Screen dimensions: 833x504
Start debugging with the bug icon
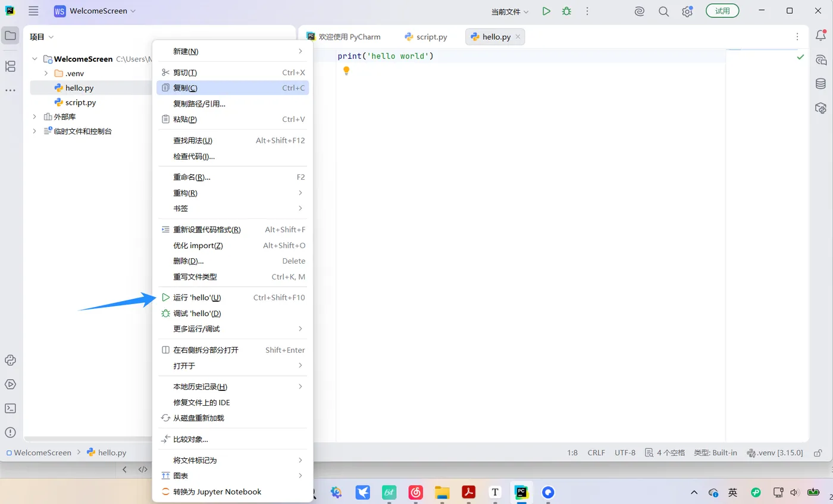[x=566, y=11]
